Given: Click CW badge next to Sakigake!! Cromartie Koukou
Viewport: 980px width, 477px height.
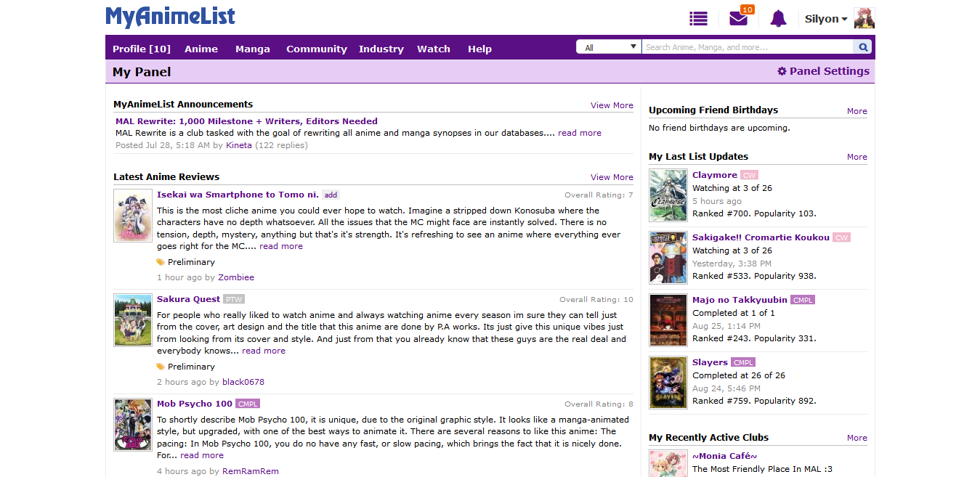Looking at the screenshot, I should pos(841,237).
